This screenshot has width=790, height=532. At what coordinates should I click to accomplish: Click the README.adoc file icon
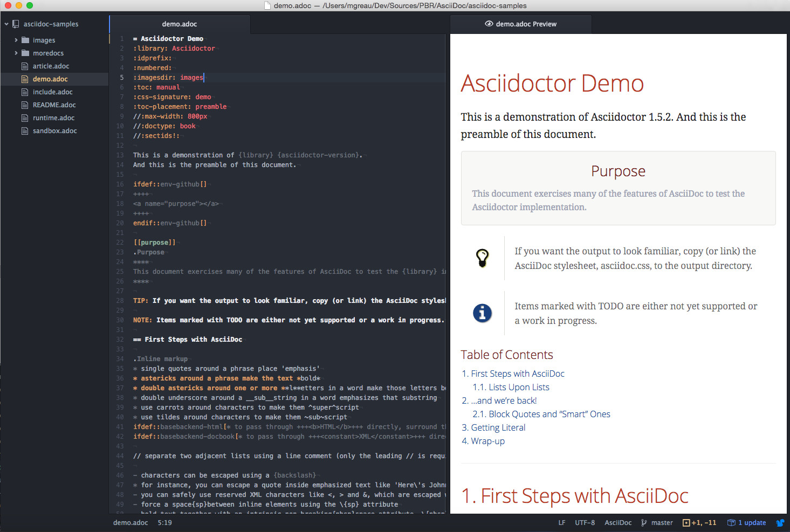[25, 105]
